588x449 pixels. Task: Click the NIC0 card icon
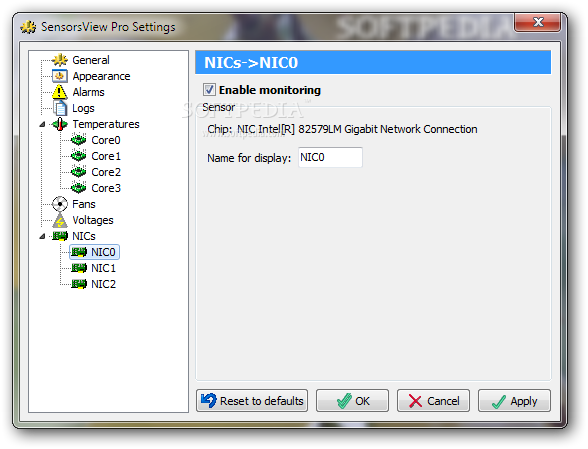point(79,252)
